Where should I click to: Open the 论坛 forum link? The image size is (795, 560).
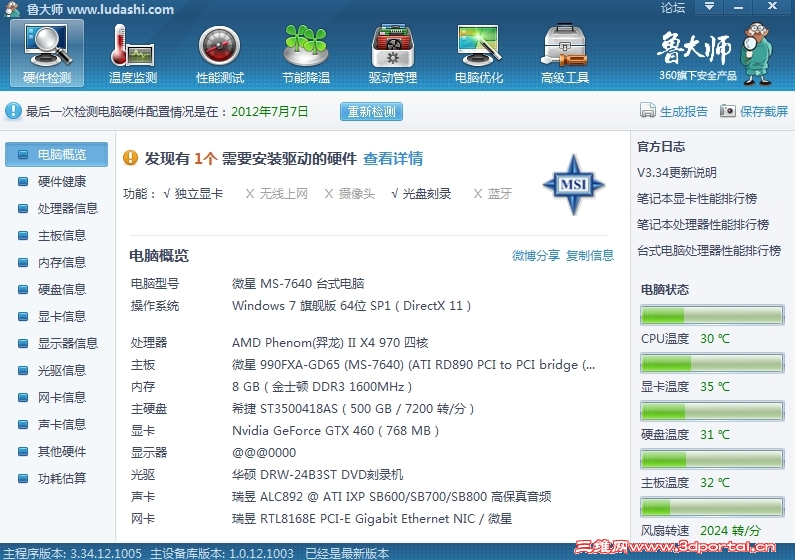673,7
